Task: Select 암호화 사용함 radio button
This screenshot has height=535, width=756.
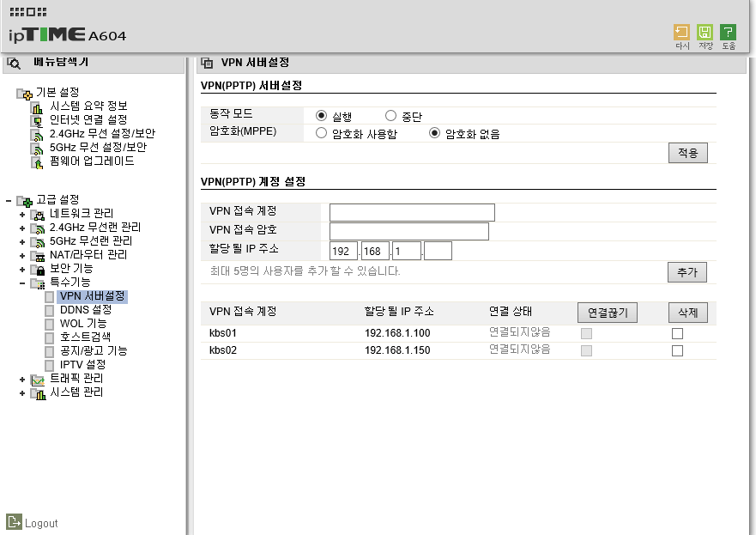Action: (x=321, y=133)
